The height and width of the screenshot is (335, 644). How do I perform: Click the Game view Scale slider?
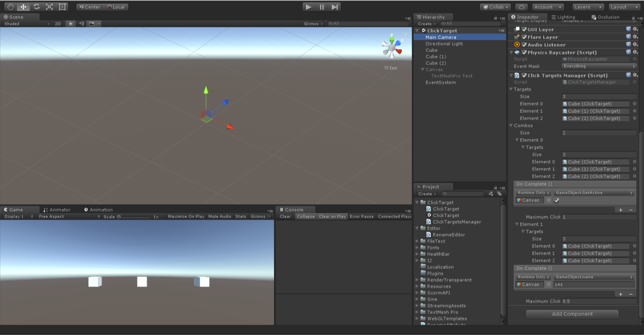pyautogui.click(x=134, y=216)
